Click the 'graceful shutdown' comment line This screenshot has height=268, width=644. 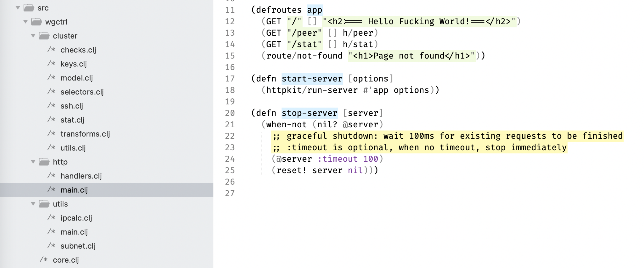pos(447,136)
